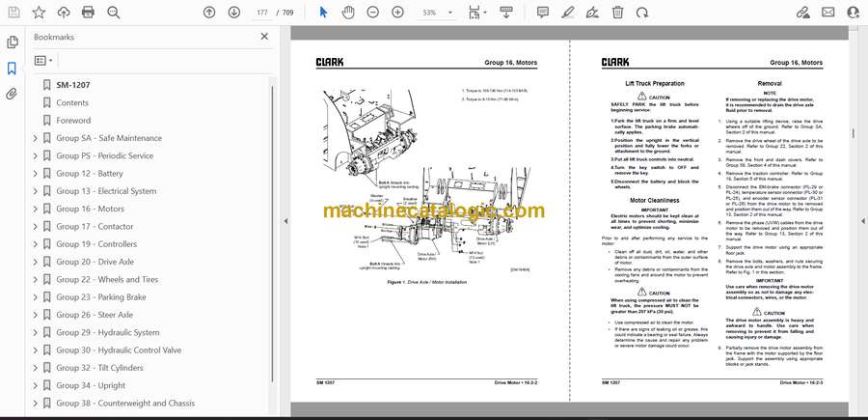Select the Highlight pen tool
Viewport: 868px width, 420px height.
click(568, 13)
